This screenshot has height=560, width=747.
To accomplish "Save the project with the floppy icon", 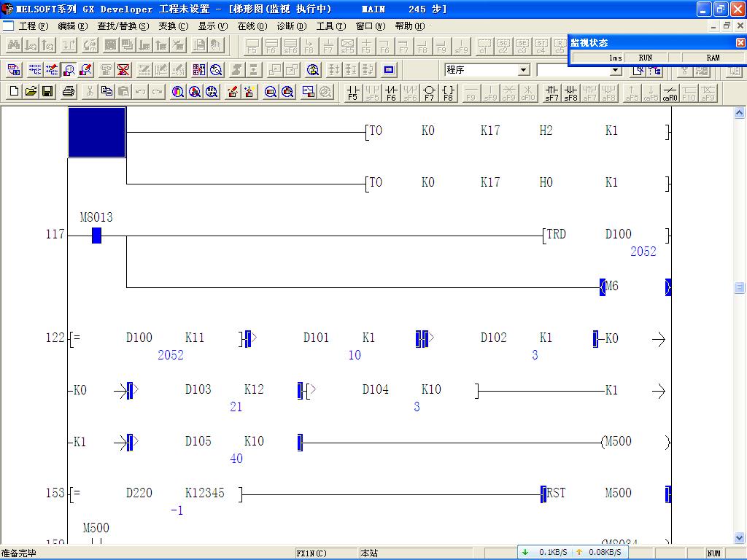I will 47,92.
